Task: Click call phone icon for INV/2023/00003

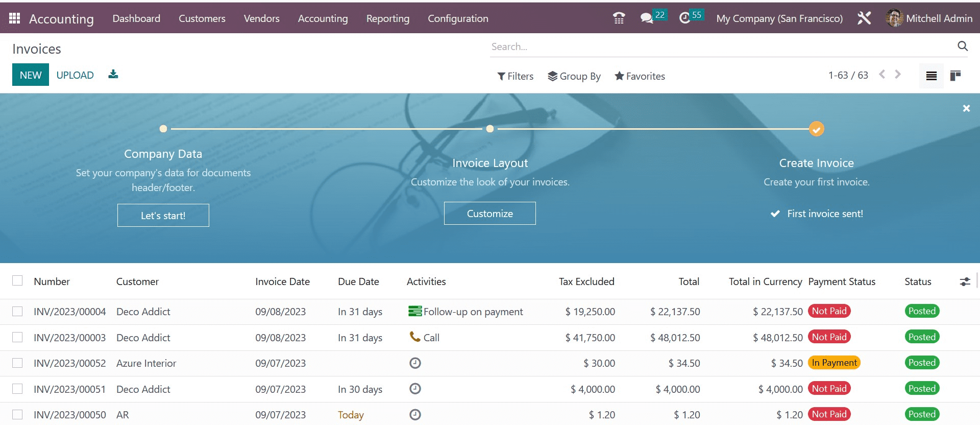Action: [x=415, y=337]
